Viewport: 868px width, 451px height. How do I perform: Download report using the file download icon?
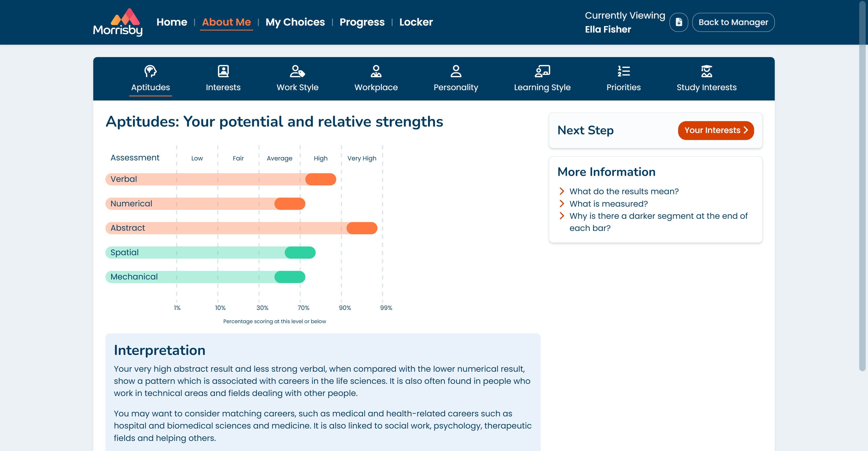(x=679, y=22)
